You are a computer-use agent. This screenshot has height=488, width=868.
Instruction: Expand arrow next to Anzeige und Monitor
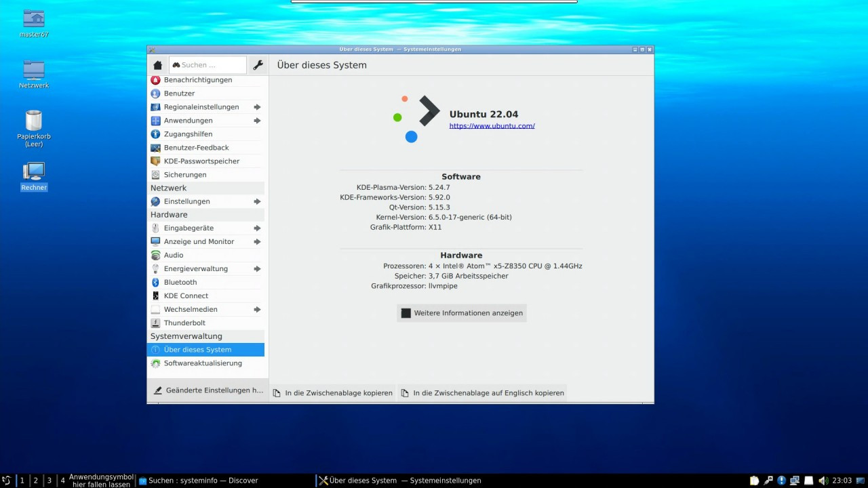(257, 242)
